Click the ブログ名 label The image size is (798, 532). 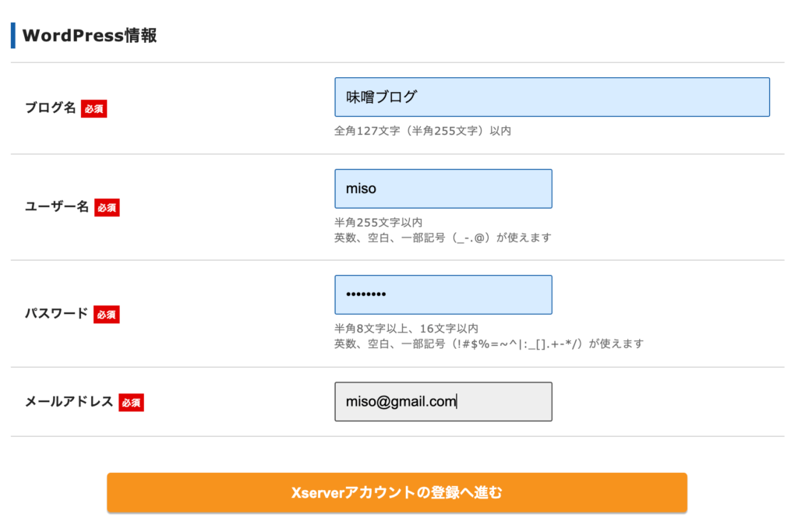coord(51,107)
